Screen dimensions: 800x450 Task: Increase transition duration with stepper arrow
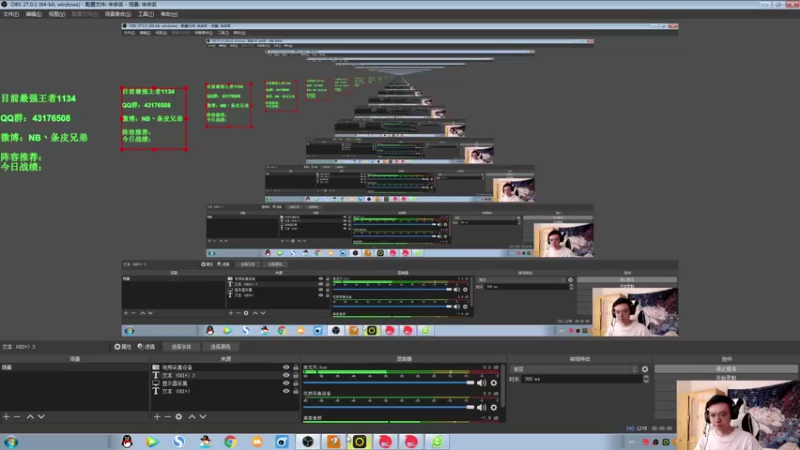pos(646,377)
